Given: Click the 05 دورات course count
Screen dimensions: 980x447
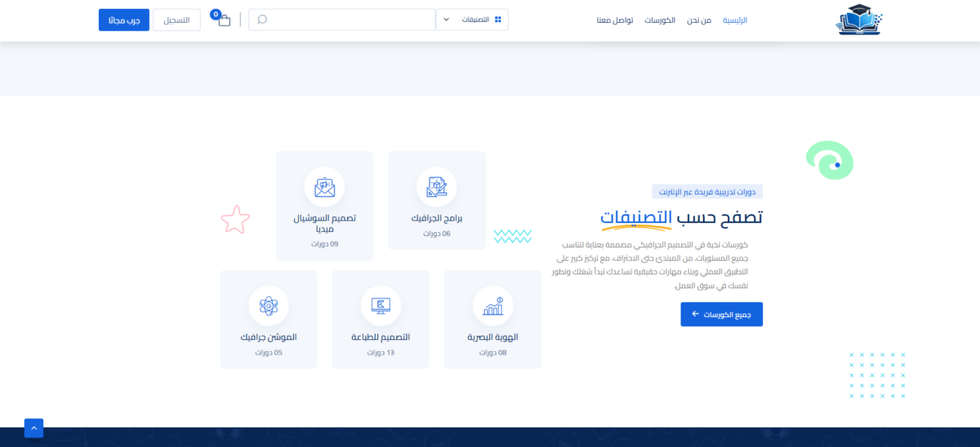Looking at the screenshot, I should (x=269, y=353).
